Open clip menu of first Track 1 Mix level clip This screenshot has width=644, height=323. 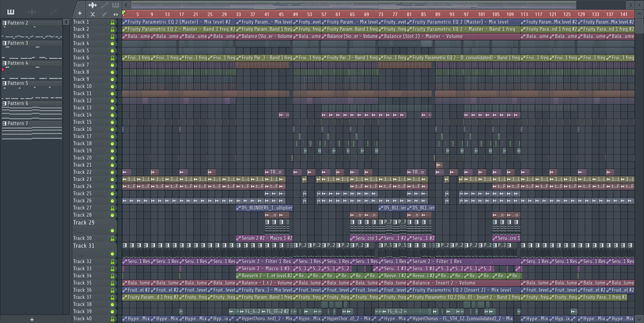point(125,22)
